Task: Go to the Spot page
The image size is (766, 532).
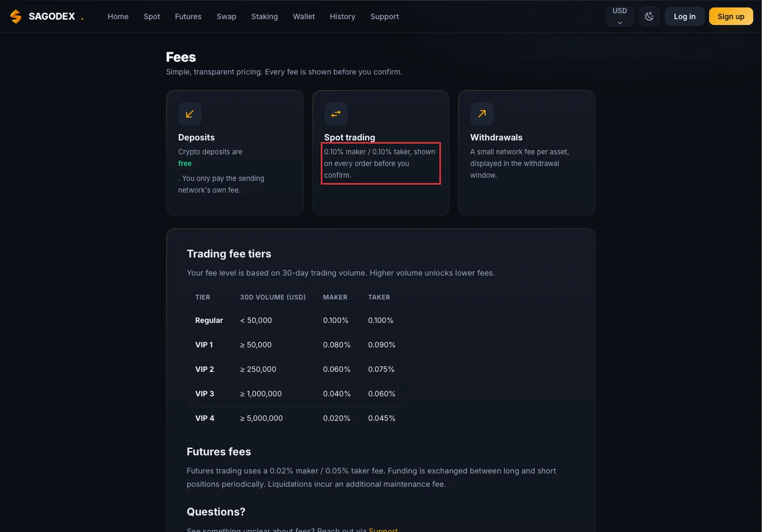Action: coord(152,16)
